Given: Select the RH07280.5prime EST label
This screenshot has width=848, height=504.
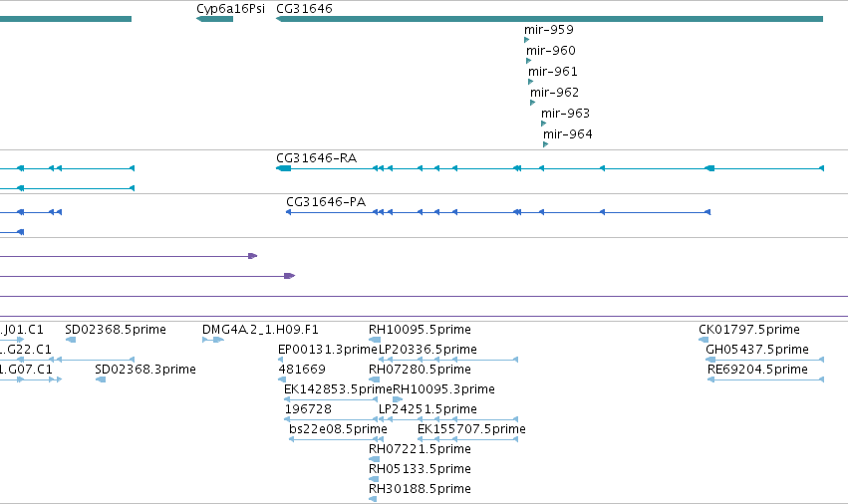Looking at the screenshot, I should [x=420, y=370].
